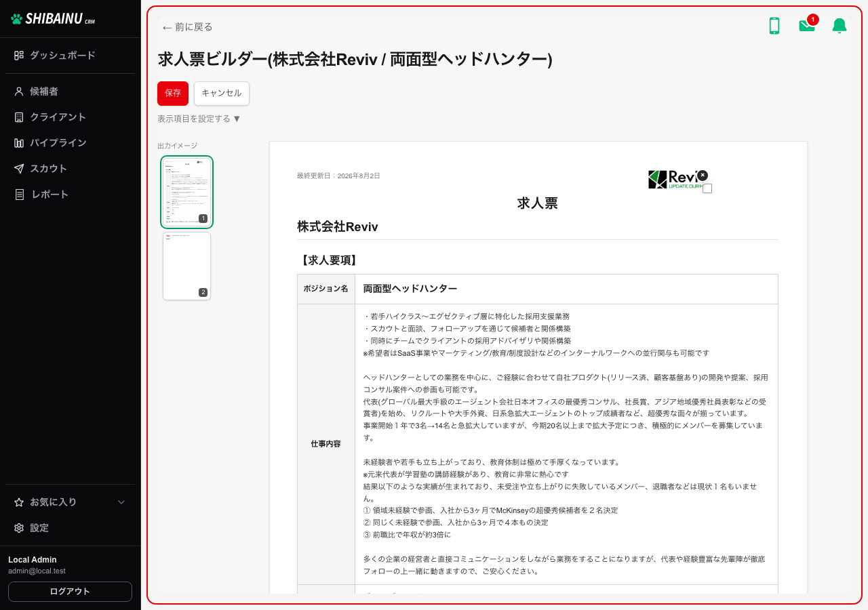Open the クライアント menu item
This screenshot has width=868, height=610.
(x=70, y=117)
